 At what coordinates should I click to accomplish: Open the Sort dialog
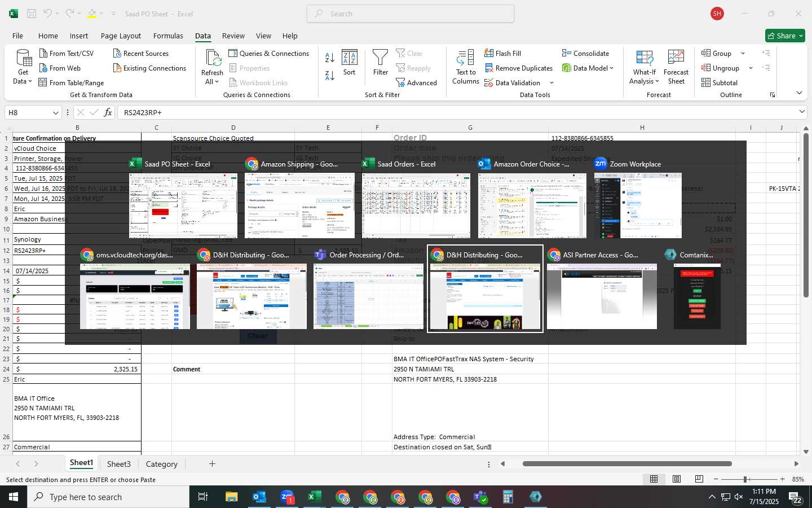[x=350, y=63]
